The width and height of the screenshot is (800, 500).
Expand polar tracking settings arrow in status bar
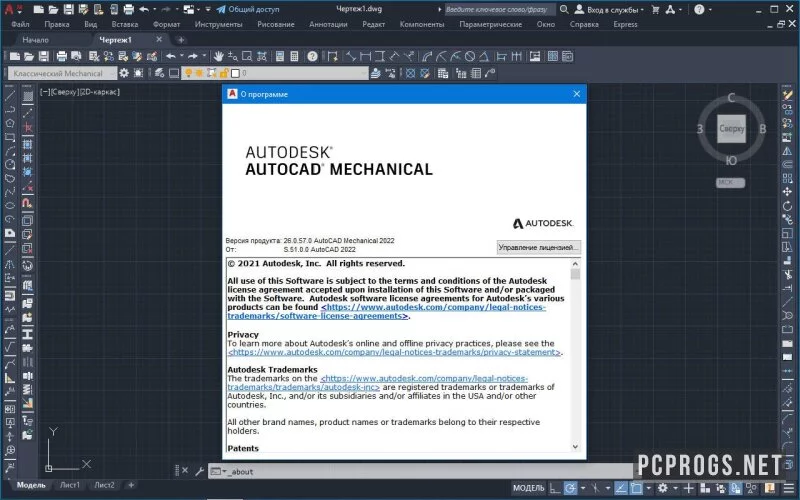(x=583, y=488)
